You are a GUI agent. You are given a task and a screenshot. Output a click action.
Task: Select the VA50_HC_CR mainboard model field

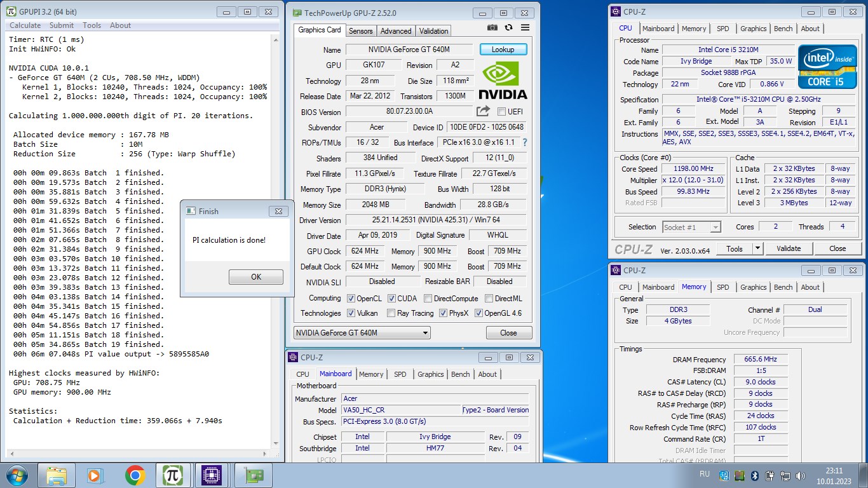pos(401,410)
